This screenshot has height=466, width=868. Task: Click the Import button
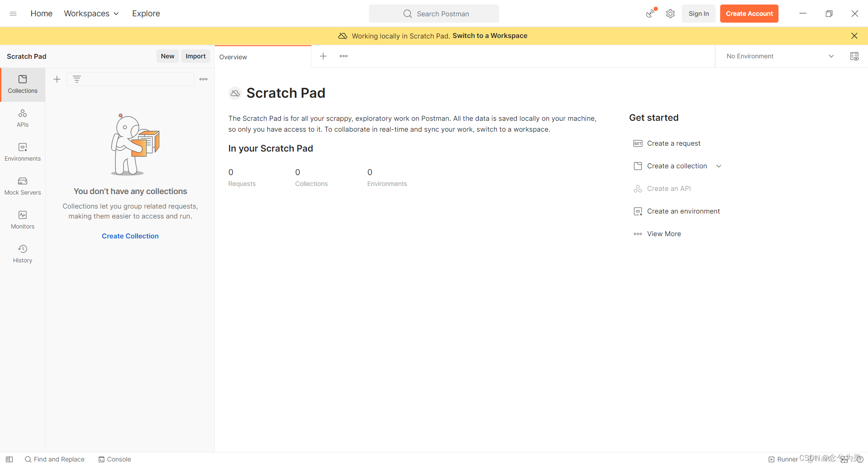point(195,56)
